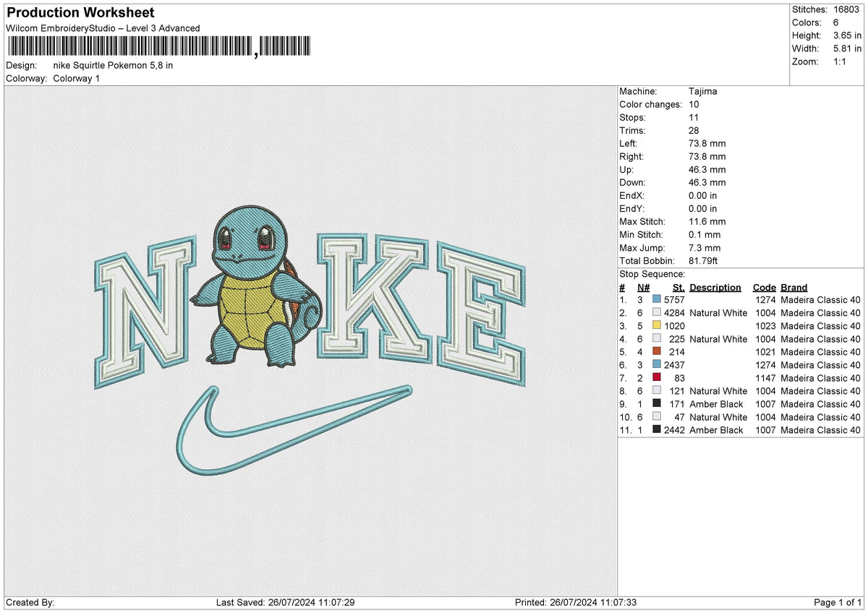Viewport: 868px width, 613px height.
Task: Click 'Wilcom EmbroideryStudio – Level 3 Advanced' text
Action: [103, 28]
